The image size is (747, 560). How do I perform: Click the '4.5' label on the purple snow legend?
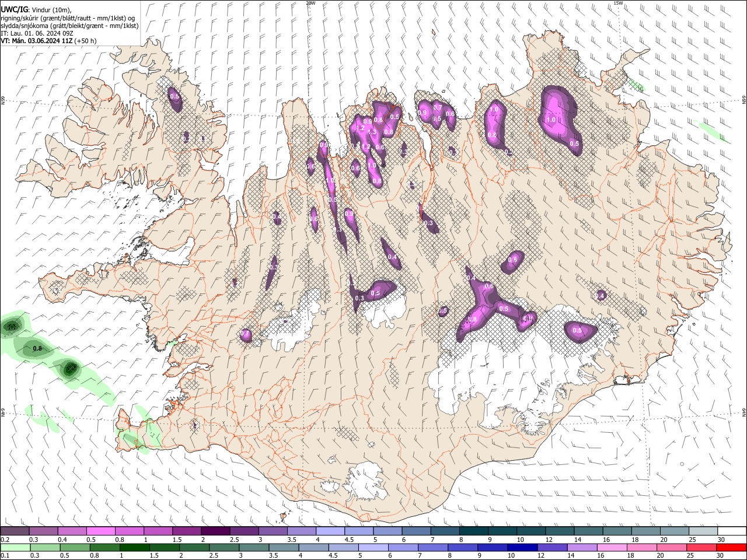tap(349, 540)
